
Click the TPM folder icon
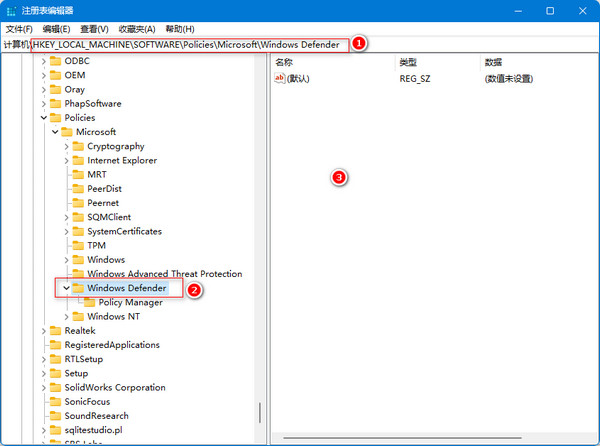pos(78,246)
